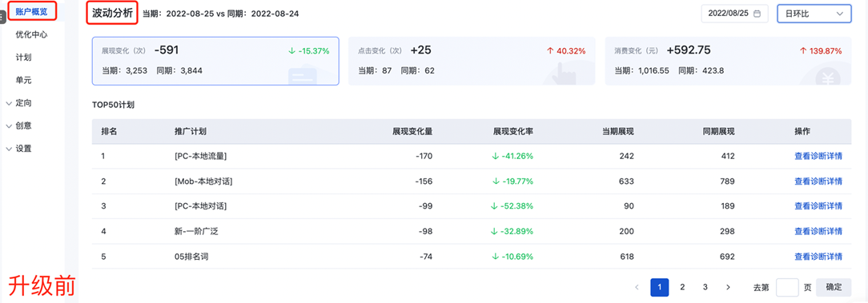Expand the 定向 sidebar section
This screenshot has height=303, width=868.
[x=19, y=103]
